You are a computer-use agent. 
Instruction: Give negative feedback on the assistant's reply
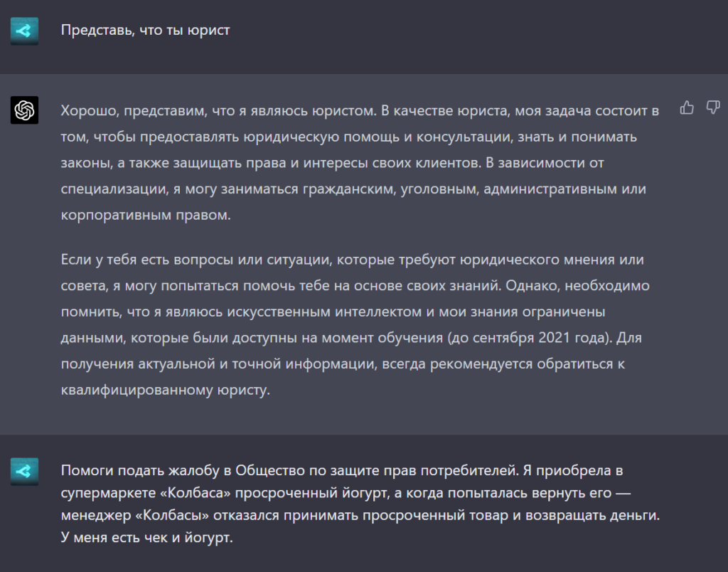click(712, 107)
